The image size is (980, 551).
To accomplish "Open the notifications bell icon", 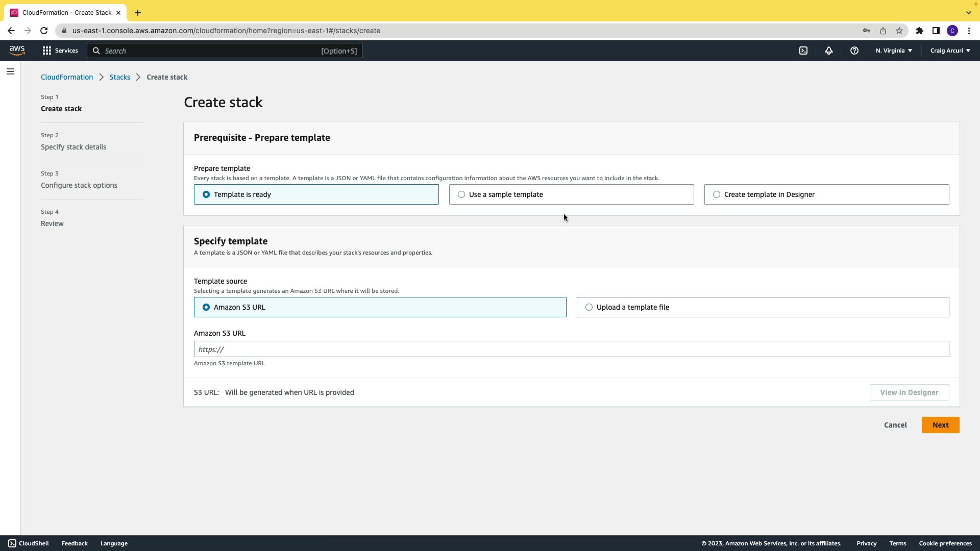I will pos(829,51).
